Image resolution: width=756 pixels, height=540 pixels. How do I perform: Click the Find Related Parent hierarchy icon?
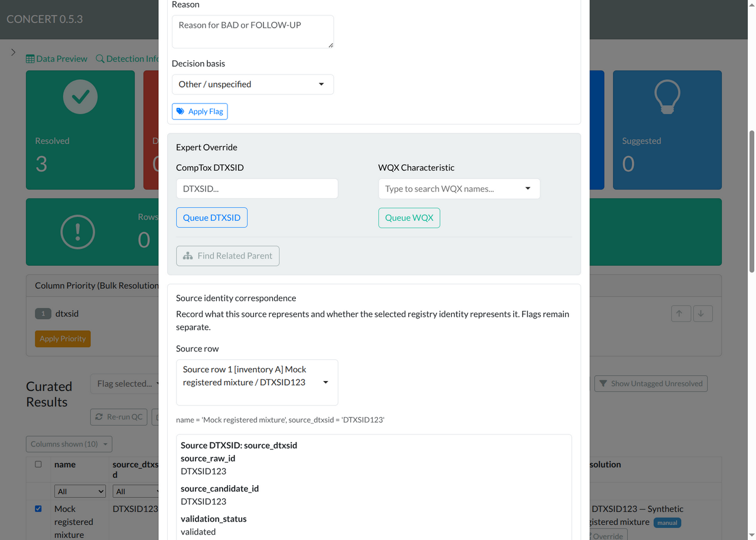188,256
